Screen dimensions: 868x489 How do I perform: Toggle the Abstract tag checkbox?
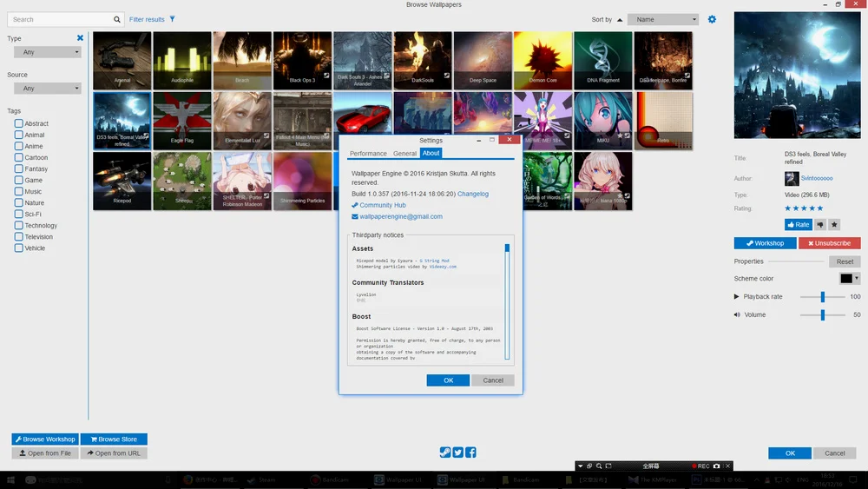coord(19,123)
